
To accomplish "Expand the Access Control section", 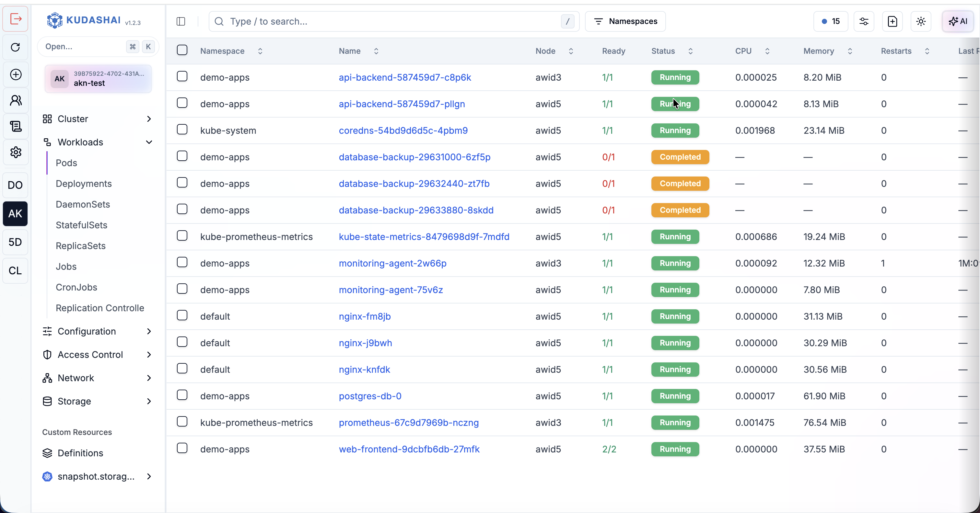I will click(x=98, y=355).
